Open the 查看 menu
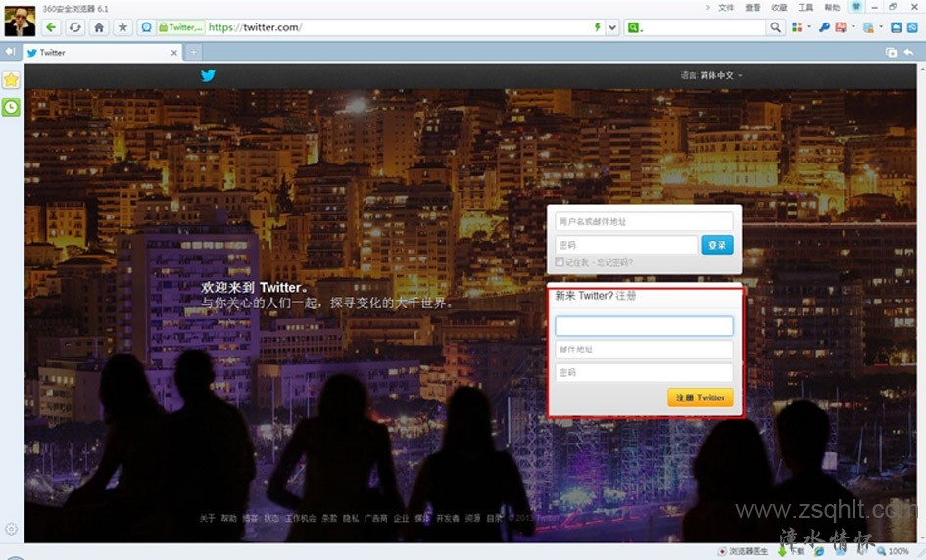Screen dimensions: 926x560 click(753, 8)
